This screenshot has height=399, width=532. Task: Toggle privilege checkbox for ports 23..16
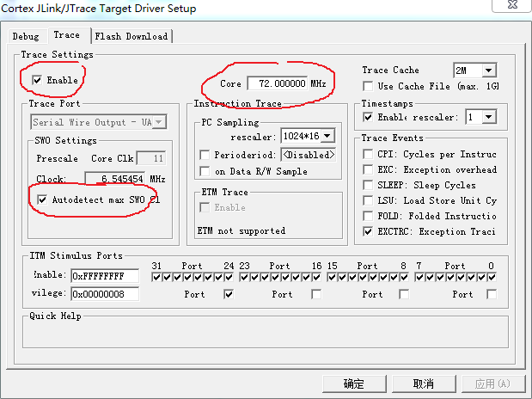pos(316,294)
